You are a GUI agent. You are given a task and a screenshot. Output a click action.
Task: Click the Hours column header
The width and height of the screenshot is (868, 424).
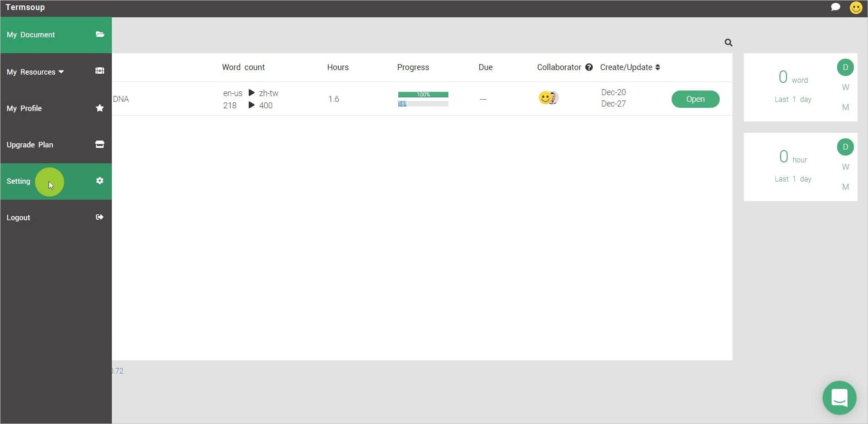click(338, 67)
